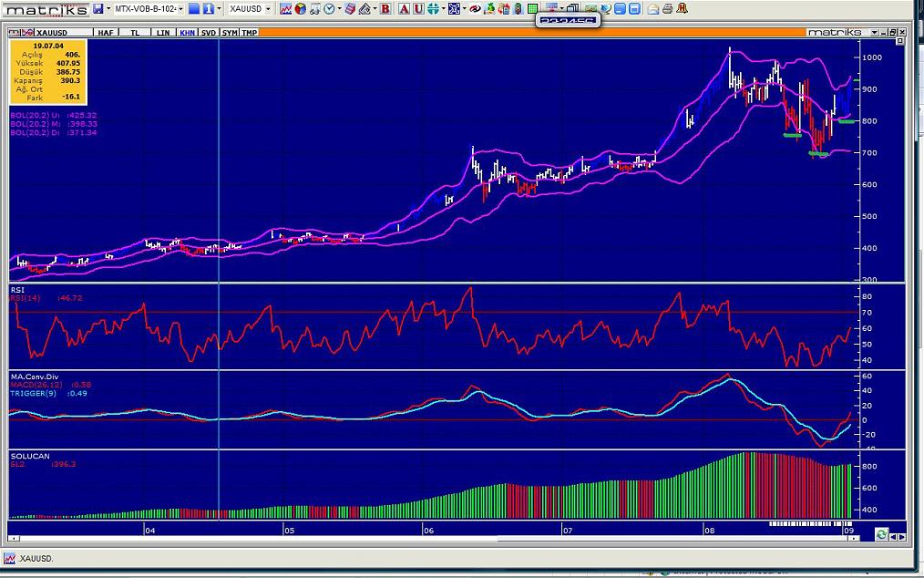
Task: Expand the matriks chart window menu arrow
Action: tap(875, 32)
